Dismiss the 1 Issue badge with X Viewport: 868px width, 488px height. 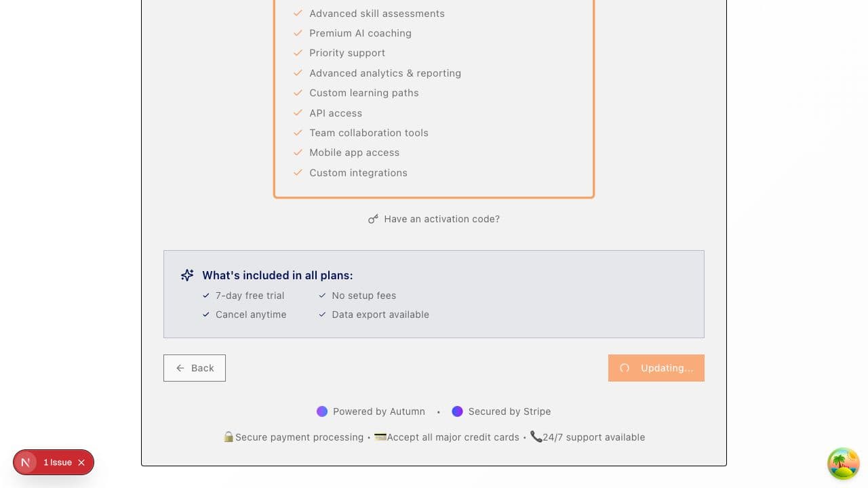[x=81, y=462]
